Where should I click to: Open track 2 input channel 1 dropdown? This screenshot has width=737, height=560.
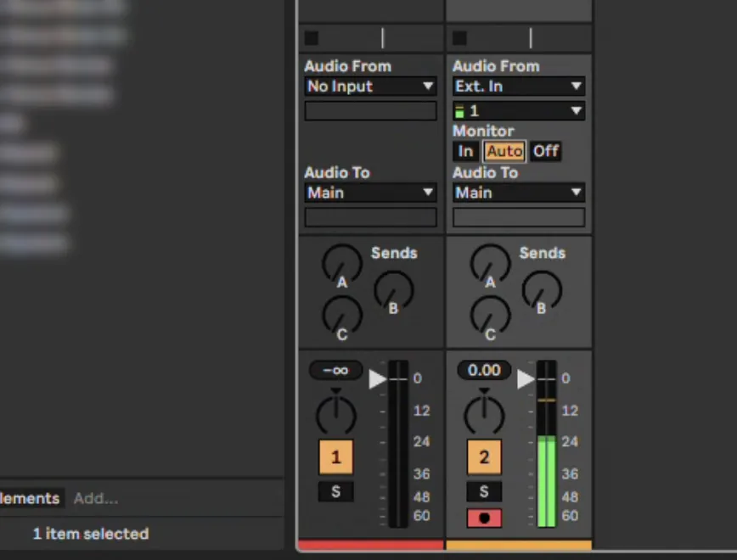(x=519, y=111)
